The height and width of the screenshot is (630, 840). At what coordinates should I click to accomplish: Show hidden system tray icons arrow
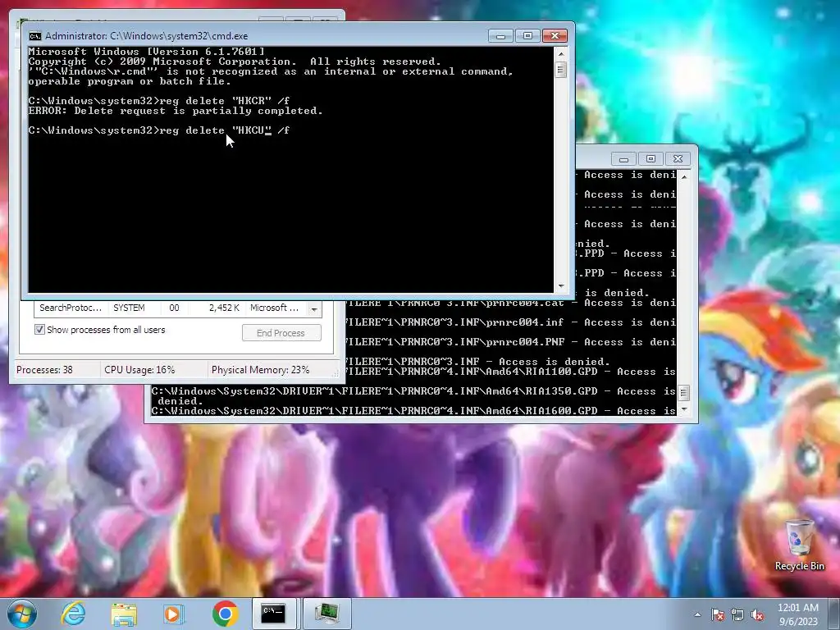coord(697,614)
